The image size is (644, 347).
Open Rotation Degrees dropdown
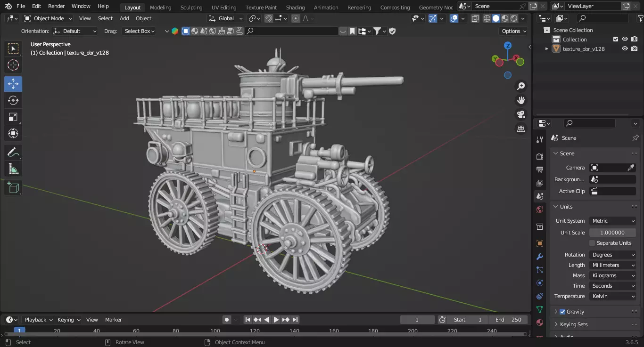pyautogui.click(x=612, y=255)
